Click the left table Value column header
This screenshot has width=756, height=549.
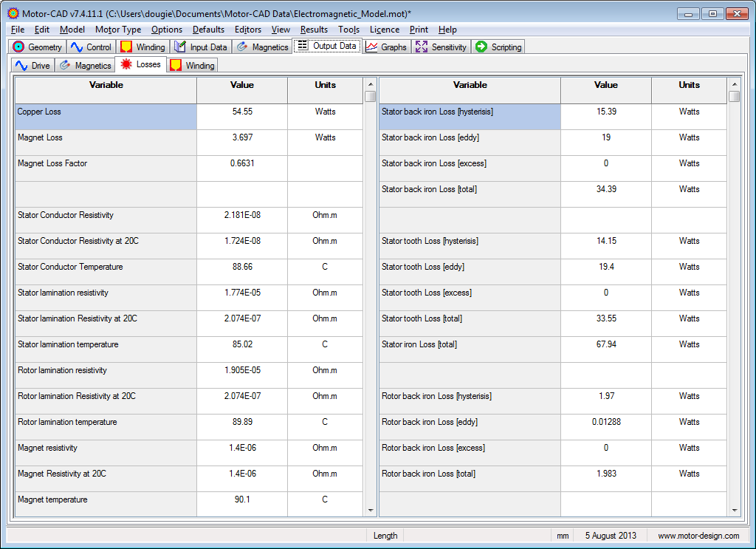coord(241,86)
